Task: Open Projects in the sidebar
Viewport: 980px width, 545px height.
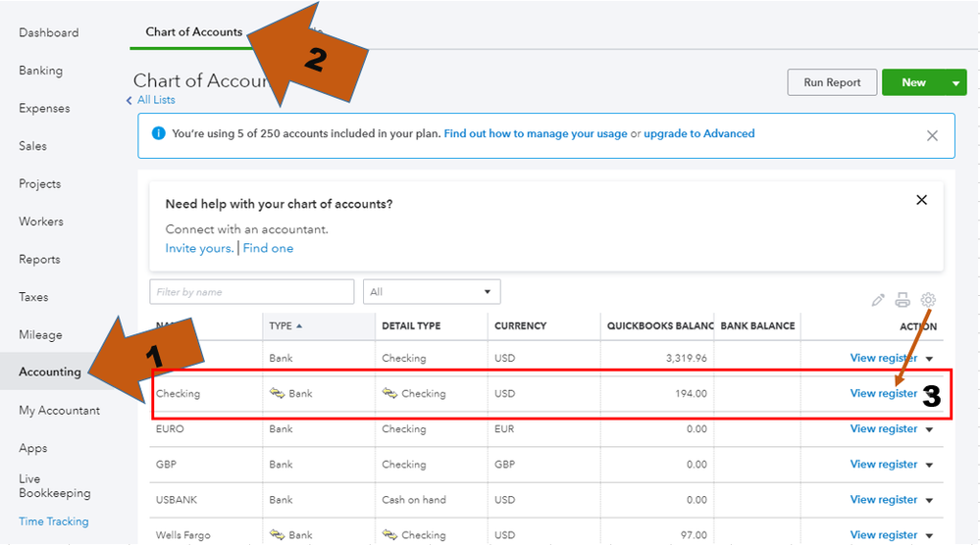Action: 40,183
